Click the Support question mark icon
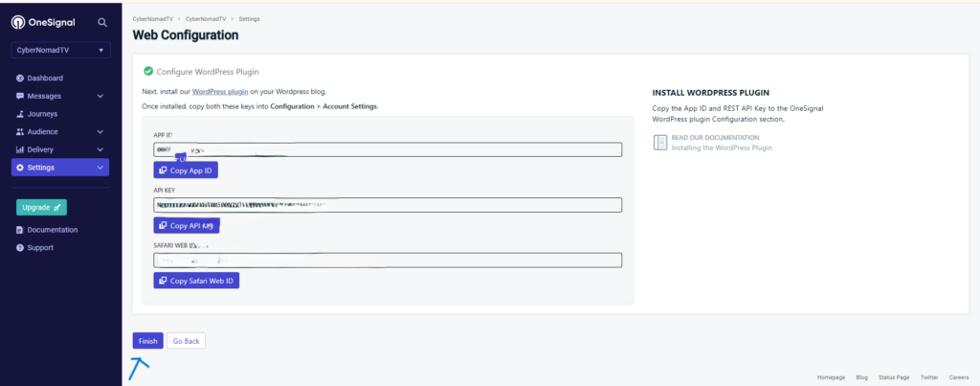This screenshot has height=386, width=980. (x=20, y=248)
